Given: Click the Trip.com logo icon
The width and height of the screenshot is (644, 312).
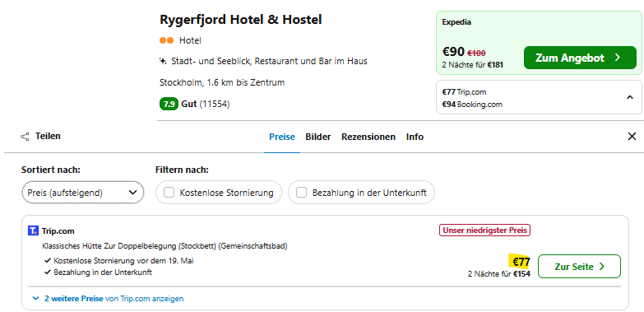Looking at the screenshot, I should [33, 231].
